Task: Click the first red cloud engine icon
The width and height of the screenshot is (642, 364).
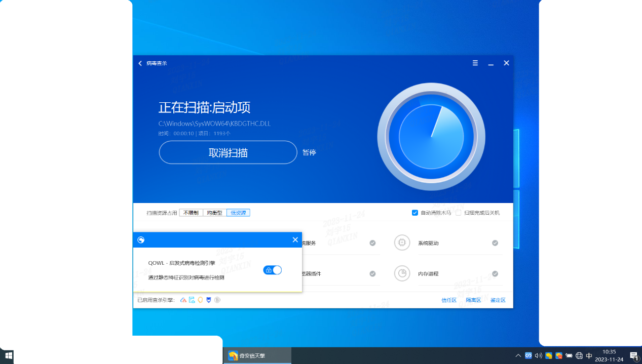Action: (183, 300)
